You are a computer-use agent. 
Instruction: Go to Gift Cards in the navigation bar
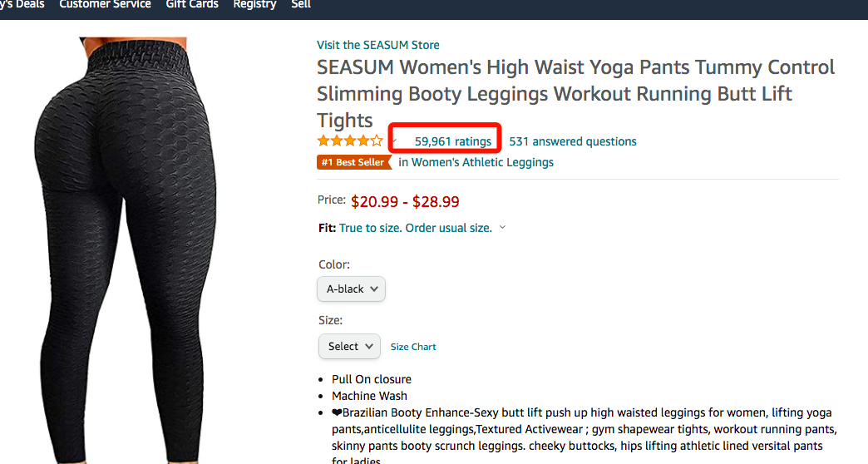(192, 4)
